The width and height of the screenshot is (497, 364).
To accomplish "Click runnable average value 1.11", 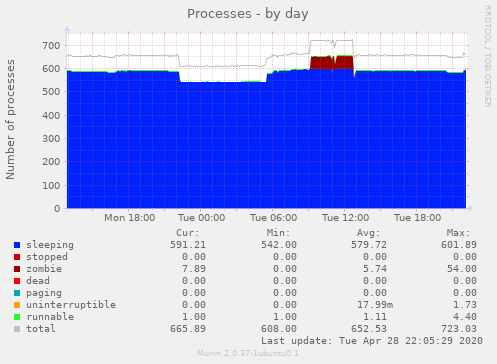I will click(x=375, y=317).
